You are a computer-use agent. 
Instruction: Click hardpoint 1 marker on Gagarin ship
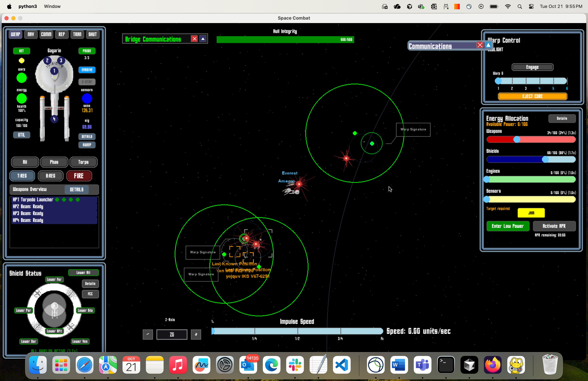pyautogui.click(x=54, y=71)
